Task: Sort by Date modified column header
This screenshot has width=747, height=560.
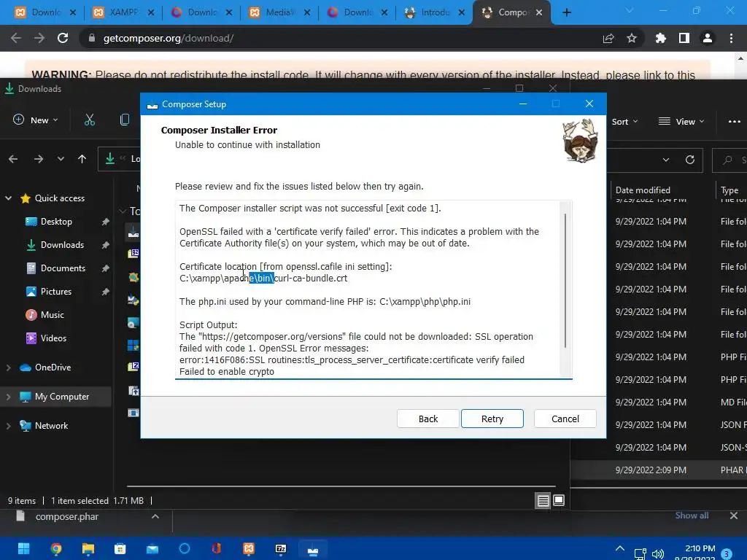Action: (x=643, y=190)
